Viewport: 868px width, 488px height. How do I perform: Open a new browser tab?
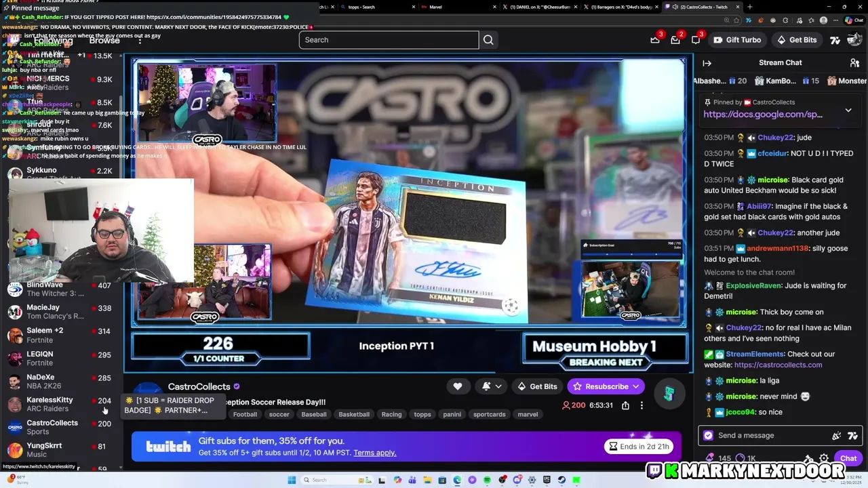[x=749, y=7]
